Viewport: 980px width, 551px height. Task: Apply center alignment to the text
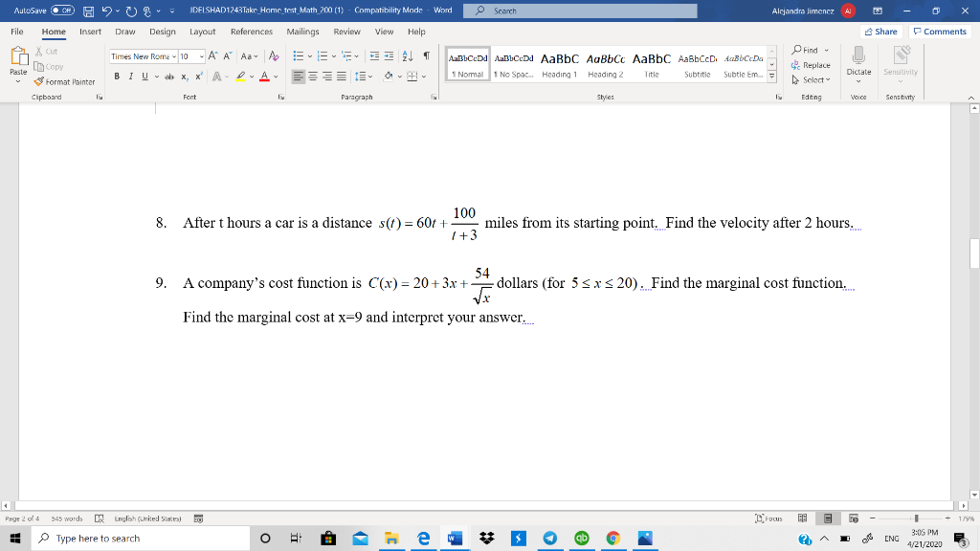(313, 77)
